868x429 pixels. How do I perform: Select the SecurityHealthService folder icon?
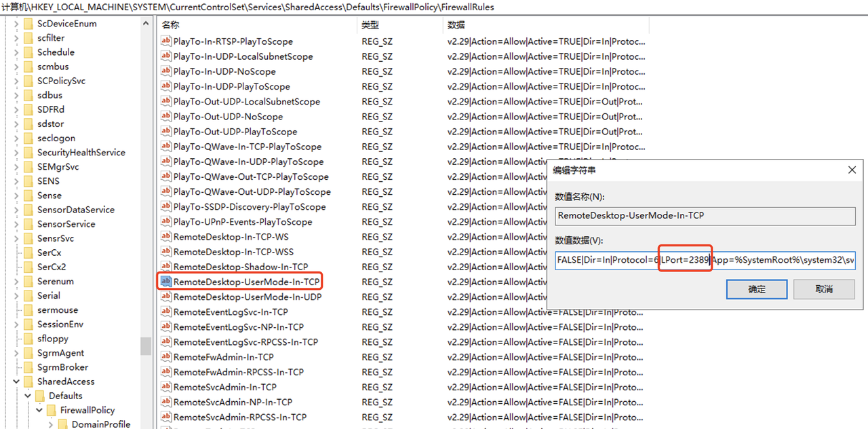point(28,153)
